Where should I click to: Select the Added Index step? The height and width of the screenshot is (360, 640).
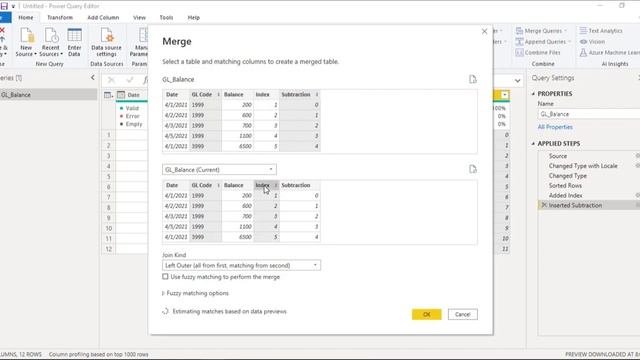coord(565,196)
